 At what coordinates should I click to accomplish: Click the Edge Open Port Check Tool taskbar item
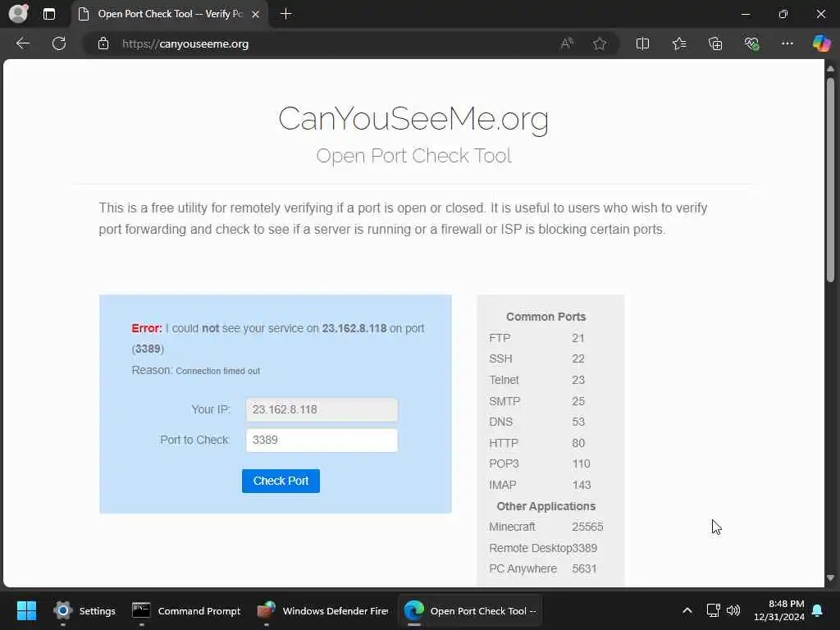click(470, 610)
